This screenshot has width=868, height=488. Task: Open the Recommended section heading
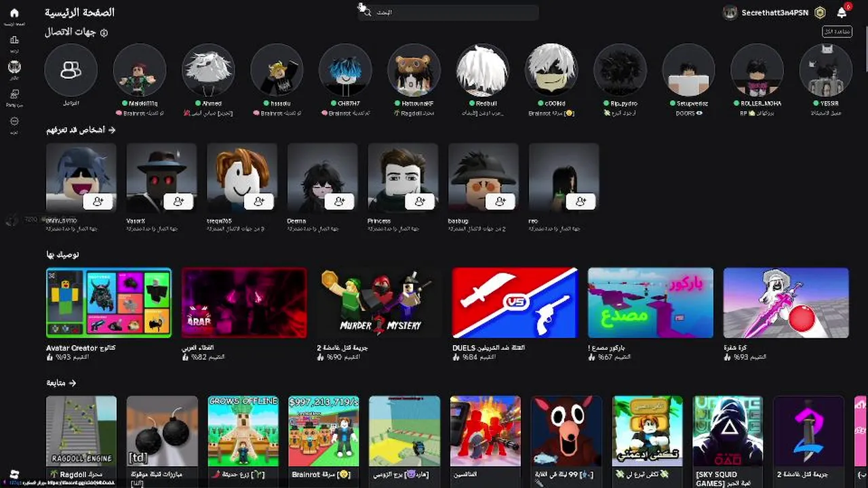62,254
